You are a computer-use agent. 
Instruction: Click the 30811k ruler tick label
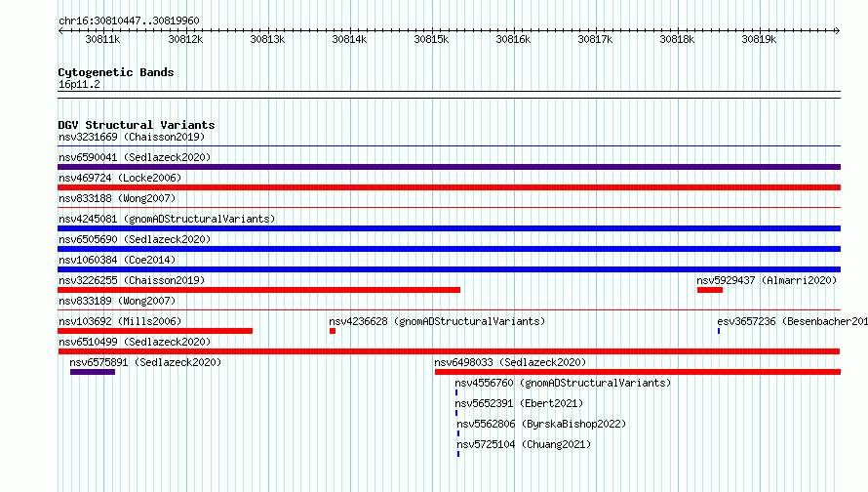point(103,39)
